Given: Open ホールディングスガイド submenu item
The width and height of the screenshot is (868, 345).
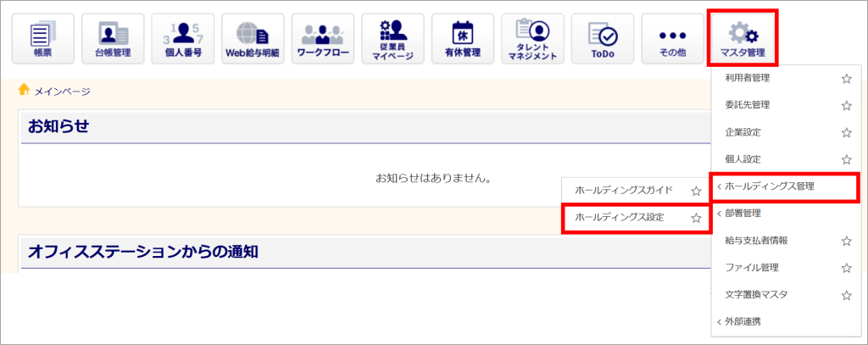Looking at the screenshot, I should (624, 191).
